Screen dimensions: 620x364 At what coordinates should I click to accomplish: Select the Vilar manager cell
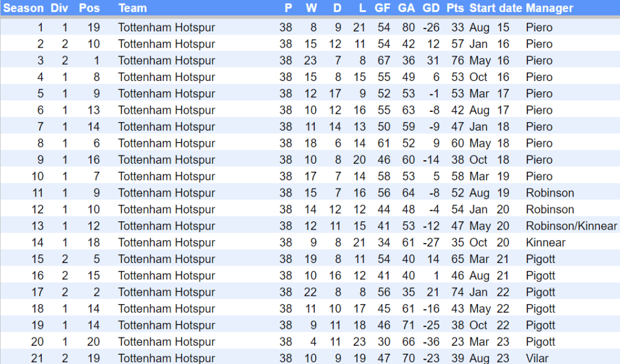pyautogui.click(x=536, y=359)
